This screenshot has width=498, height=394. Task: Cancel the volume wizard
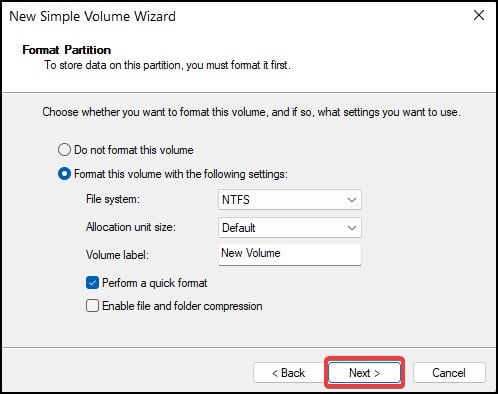click(x=449, y=373)
